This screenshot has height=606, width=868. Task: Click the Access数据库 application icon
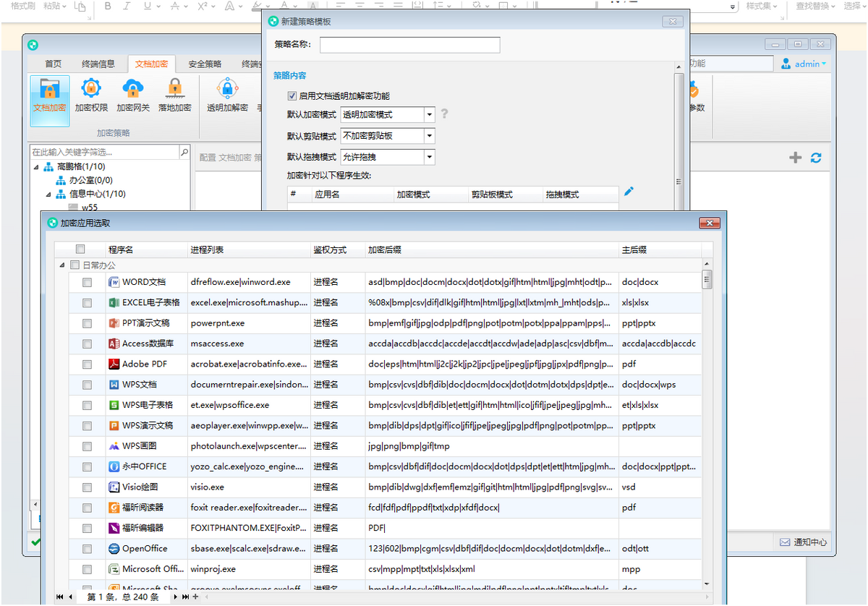(114, 343)
